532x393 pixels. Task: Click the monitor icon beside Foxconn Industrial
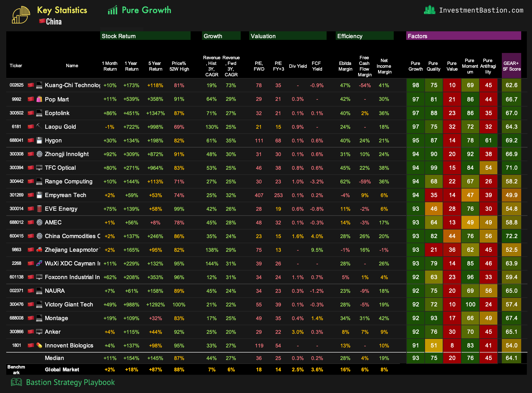tap(39, 277)
